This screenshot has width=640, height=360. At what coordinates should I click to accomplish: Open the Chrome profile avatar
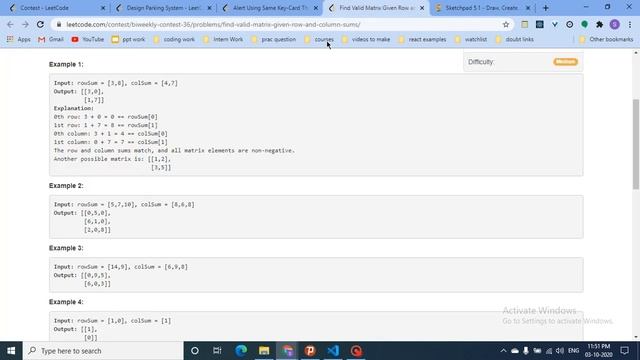click(614, 24)
